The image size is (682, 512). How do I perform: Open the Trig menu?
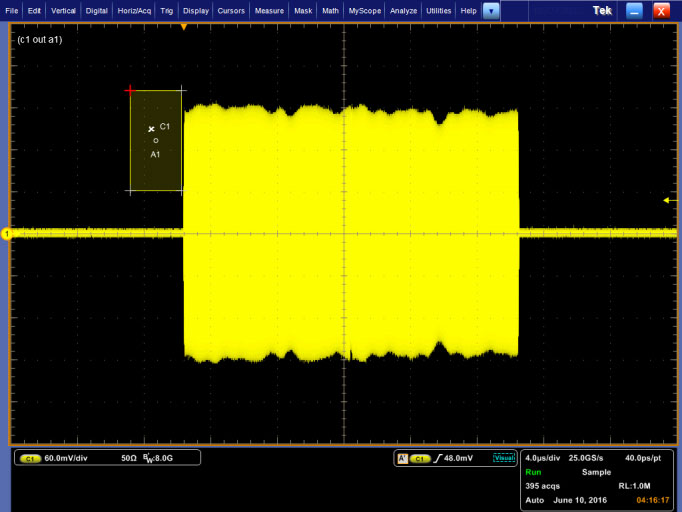[x=167, y=11]
